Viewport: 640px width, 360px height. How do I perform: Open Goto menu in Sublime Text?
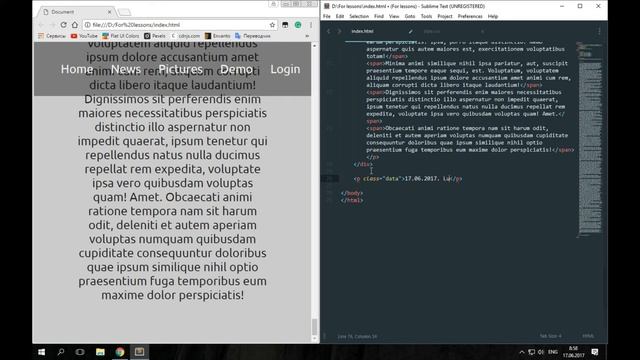click(410, 16)
